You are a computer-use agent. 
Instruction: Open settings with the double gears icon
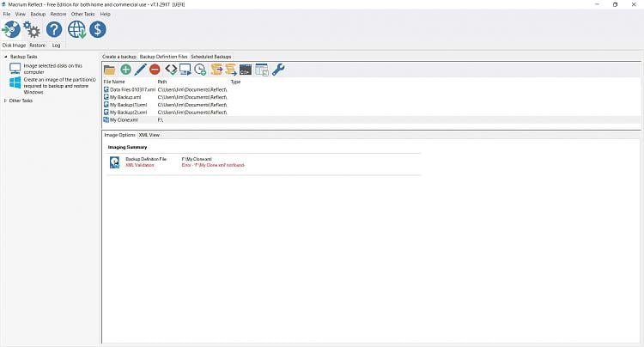pos(32,29)
